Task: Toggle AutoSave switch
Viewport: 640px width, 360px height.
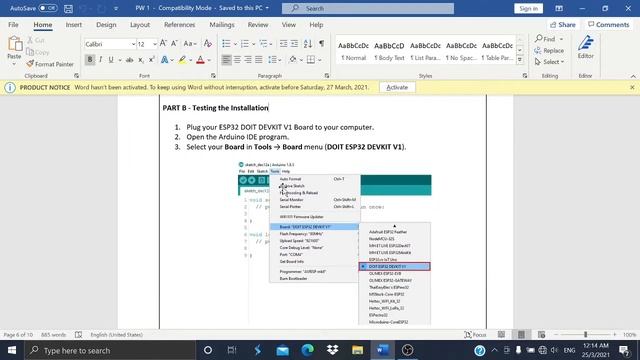Action: [48, 8]
